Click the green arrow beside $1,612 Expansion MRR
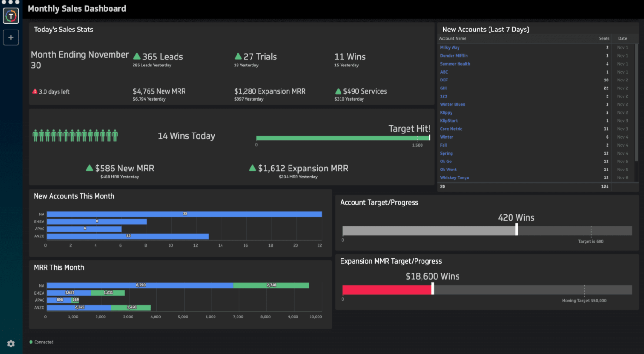 252,168
